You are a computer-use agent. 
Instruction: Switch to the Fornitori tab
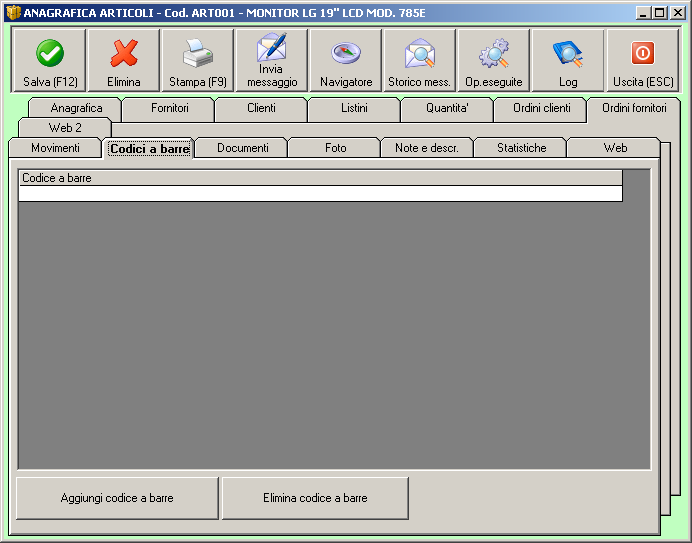(169, 108)
